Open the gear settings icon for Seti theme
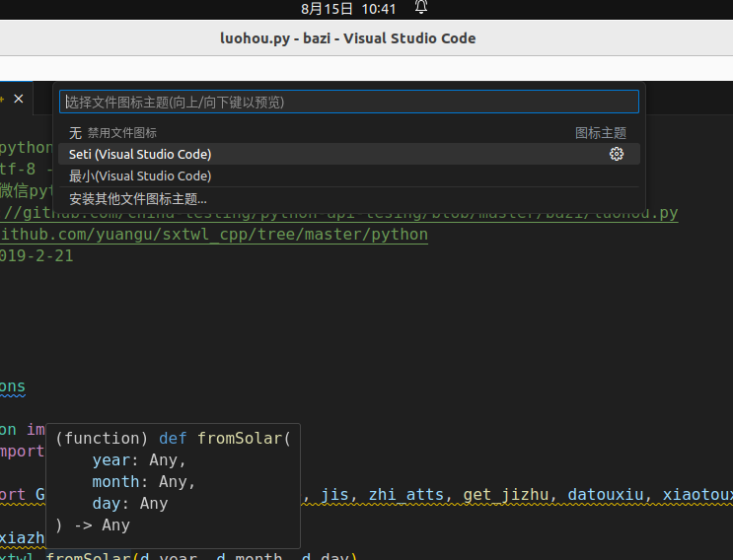The height and width of the screenshot is (560, 733). tap(617, 154)
